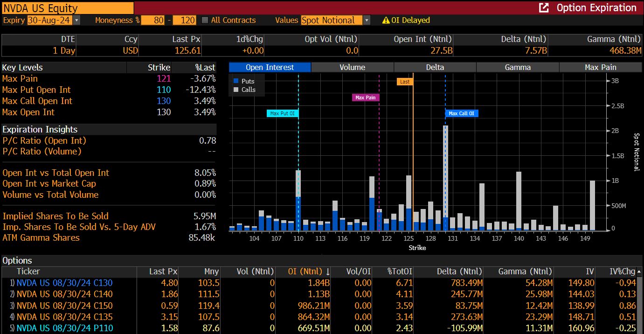Image resolution: width=644 pixels, height=334 pixels.
Task: Open the Expiry date dropdown arrow
Action: tap(76, 21)
